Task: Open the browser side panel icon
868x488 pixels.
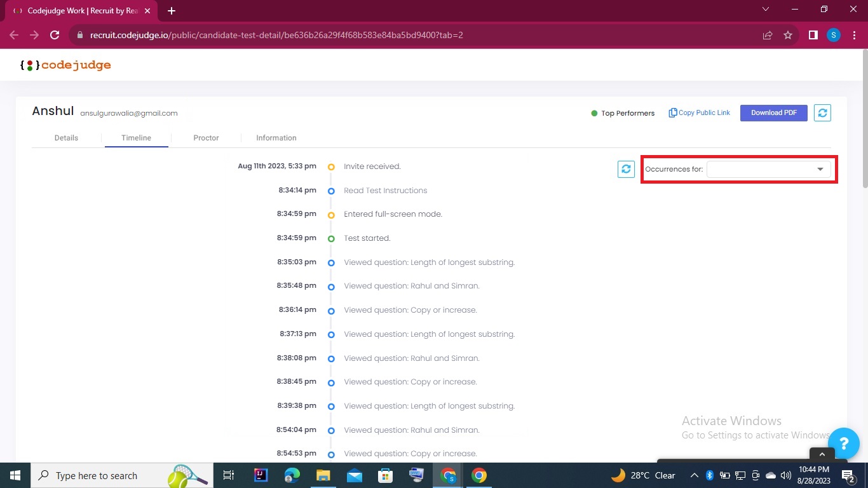Action: (813, 35)
